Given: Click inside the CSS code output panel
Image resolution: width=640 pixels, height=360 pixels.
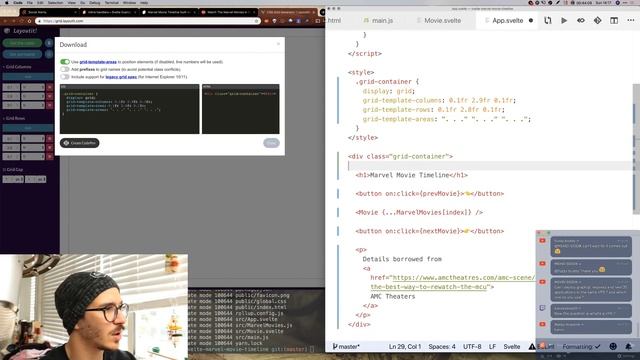Looking at the screenshot, I should click(129, 109).
